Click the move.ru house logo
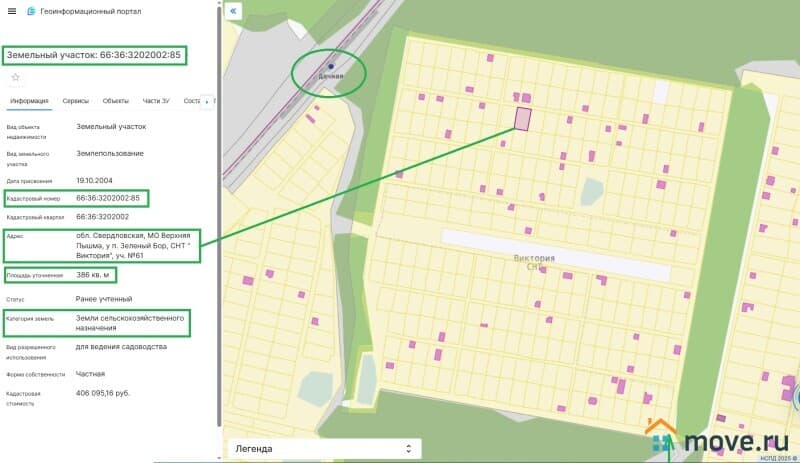Image resolution: width=800 pixels, height=463 pixels. pos(660,437)
